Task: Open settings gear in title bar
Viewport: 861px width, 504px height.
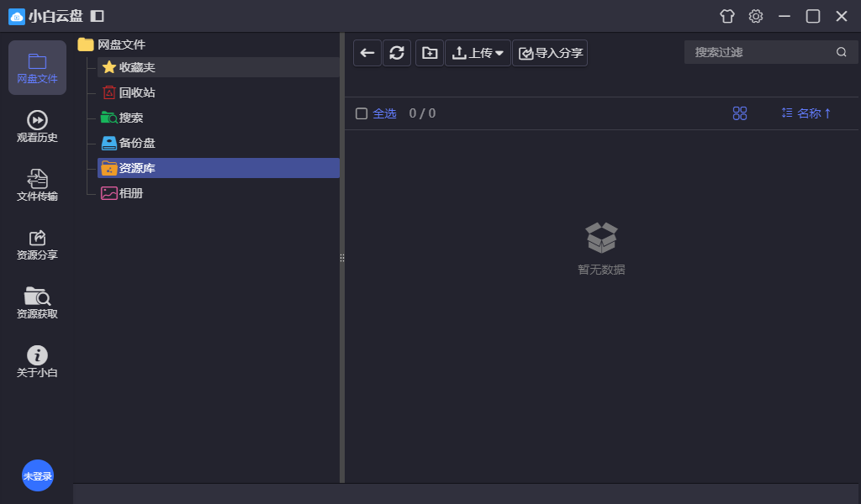Action: pyautogui.click(x=756, y=16)
